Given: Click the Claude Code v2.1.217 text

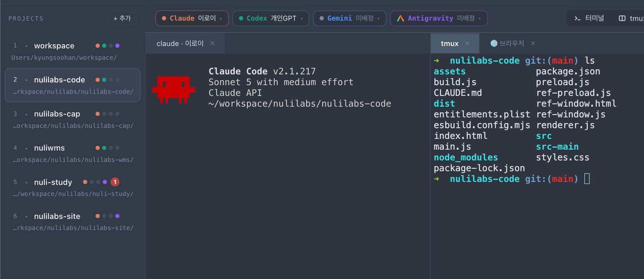Looking at the screenshot, I should tap(262, 71).
